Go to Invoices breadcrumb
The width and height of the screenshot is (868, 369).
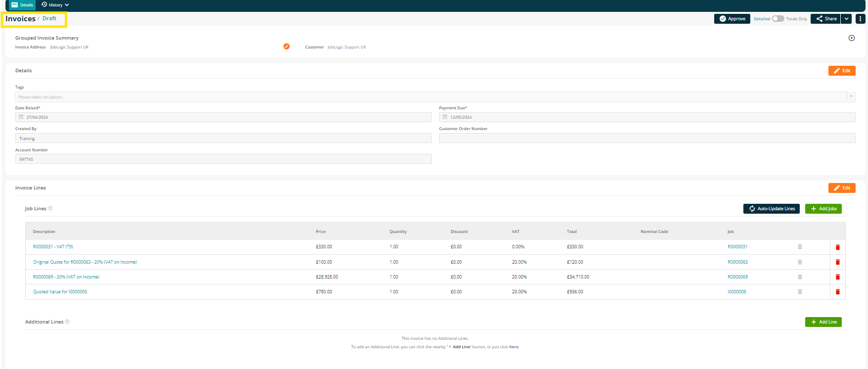pyautogui.click(x=20, y=19)
